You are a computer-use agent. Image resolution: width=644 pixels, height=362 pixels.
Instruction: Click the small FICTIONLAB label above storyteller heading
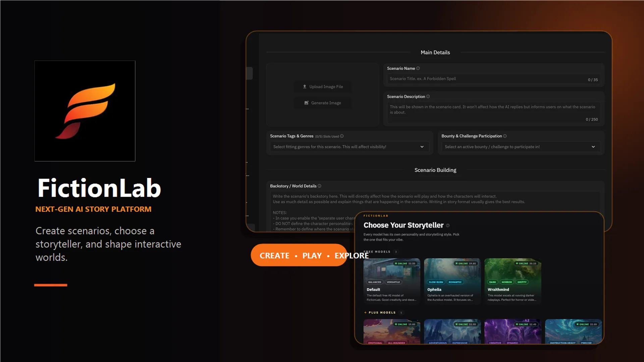376,216
